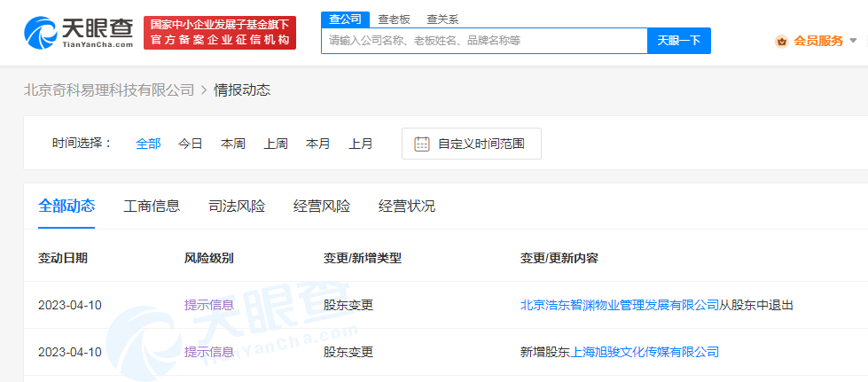
Task: Switch to the 查老板 search tab
Action: tap(395, 19)
